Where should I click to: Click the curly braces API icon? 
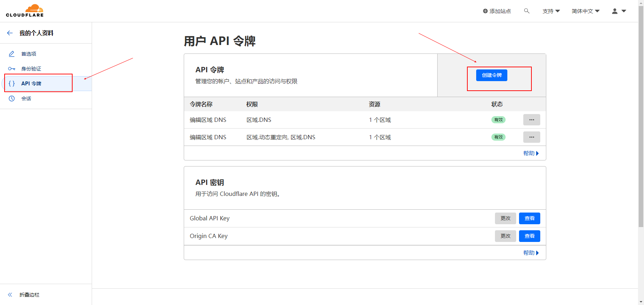[12, 84]
